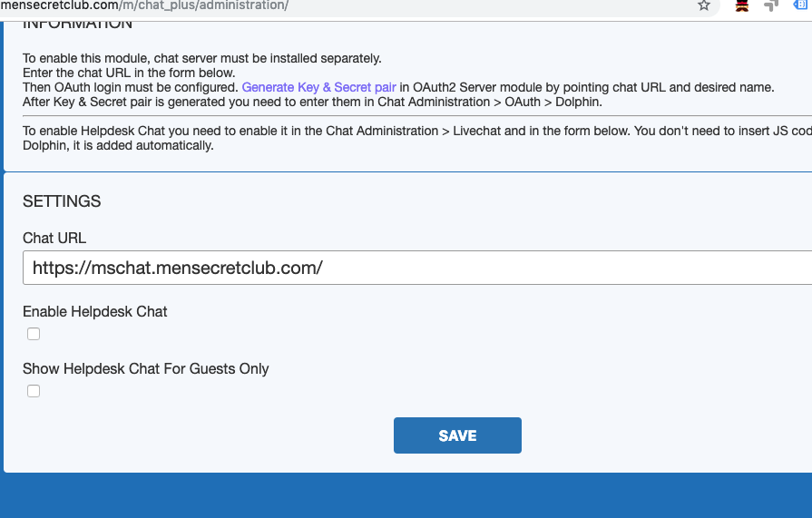Image resolution: width=812 pixels, height=518 pixels.
Task: Click the browser address bar URL
Action: (145, 5)
